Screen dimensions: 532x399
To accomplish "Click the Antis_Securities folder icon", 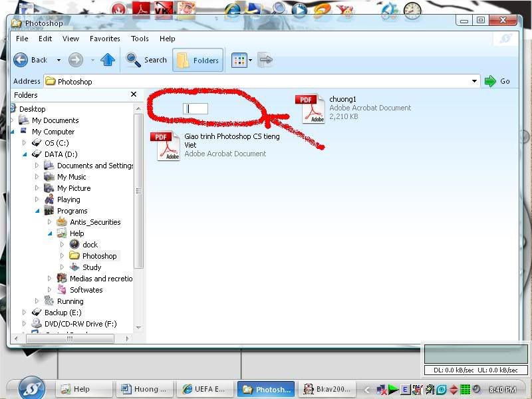I will point(62,222).
